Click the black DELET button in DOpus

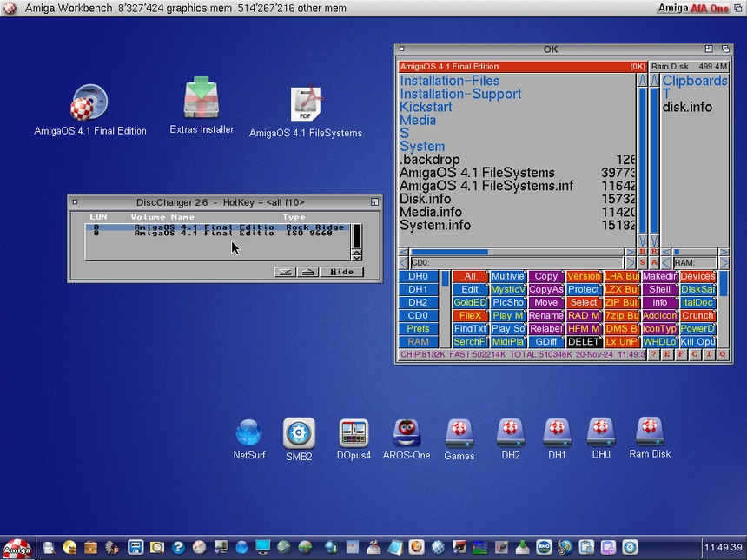tap(584, 341)
